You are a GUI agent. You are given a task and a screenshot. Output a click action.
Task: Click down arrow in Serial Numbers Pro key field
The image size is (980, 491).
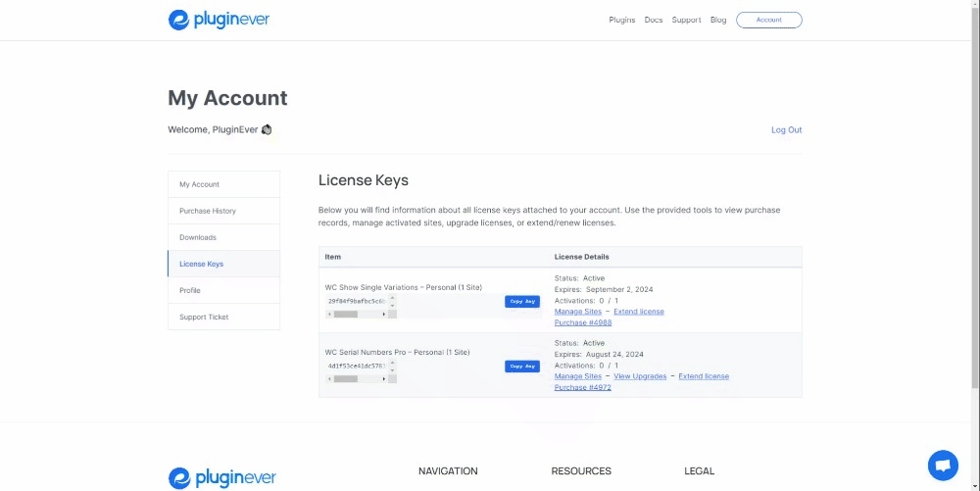coord(393,370)
